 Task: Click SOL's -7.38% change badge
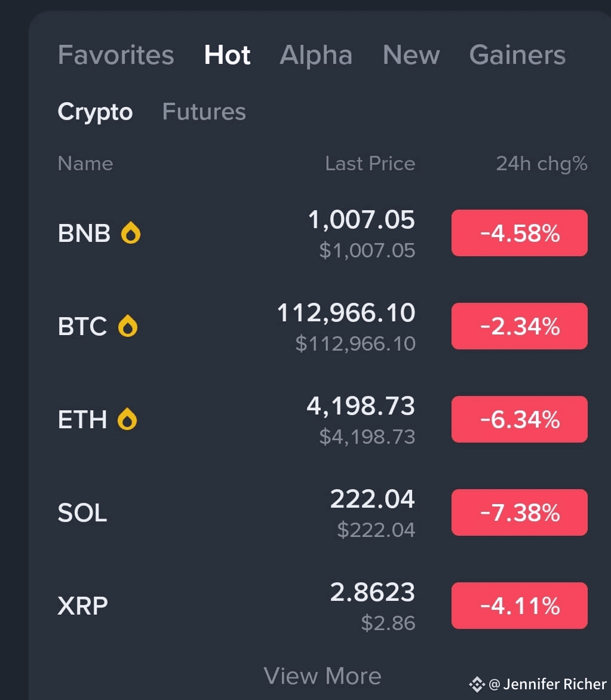520,512
